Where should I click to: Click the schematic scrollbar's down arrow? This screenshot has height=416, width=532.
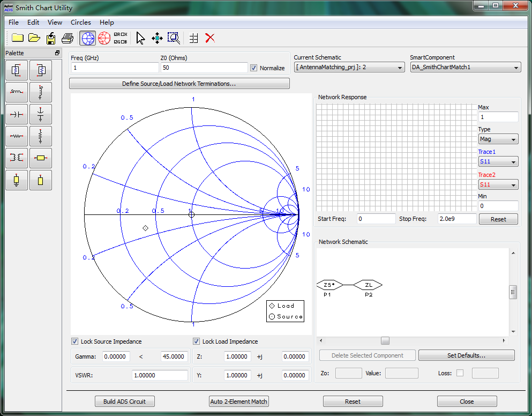[x=513, y=331]
